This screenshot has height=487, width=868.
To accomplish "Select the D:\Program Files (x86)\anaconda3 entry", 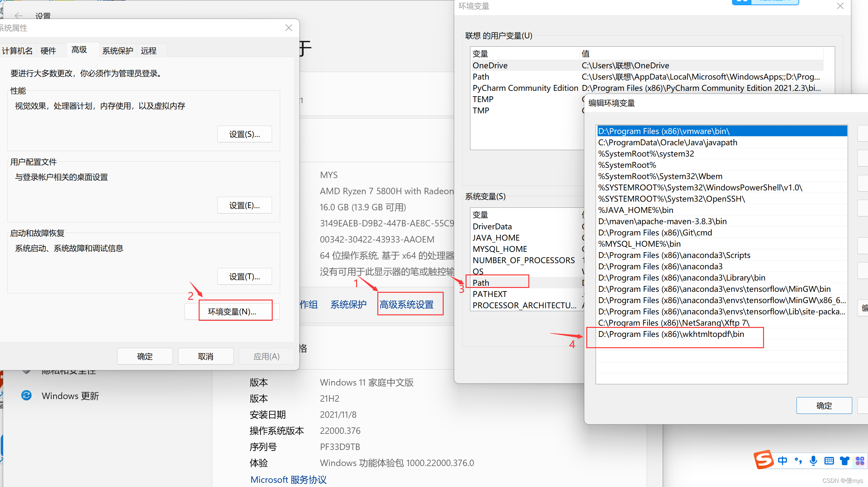I will point(722,266).
